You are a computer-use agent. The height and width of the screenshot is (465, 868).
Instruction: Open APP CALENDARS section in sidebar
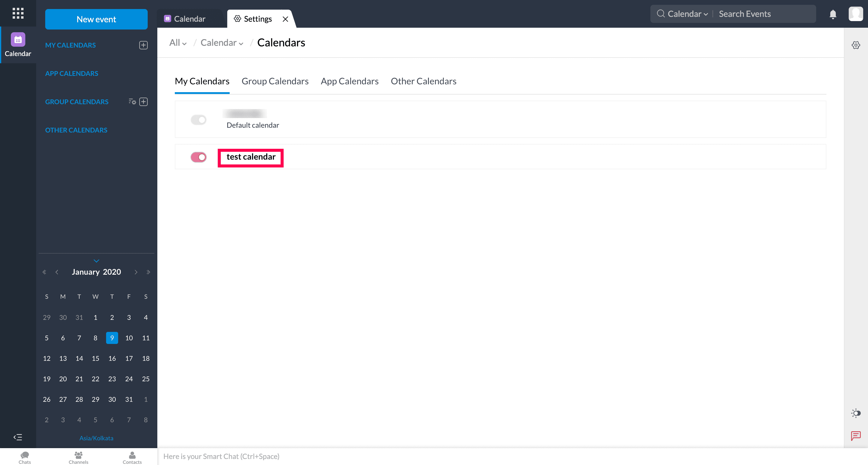72,73
